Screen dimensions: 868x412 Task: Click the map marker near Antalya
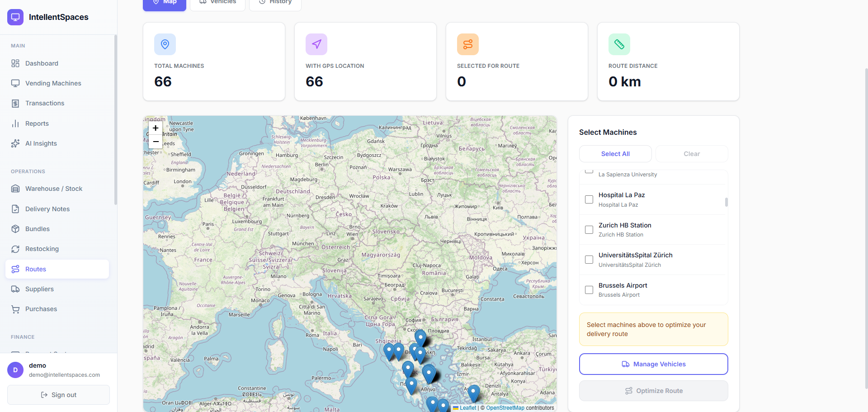[x=473, y=394]
